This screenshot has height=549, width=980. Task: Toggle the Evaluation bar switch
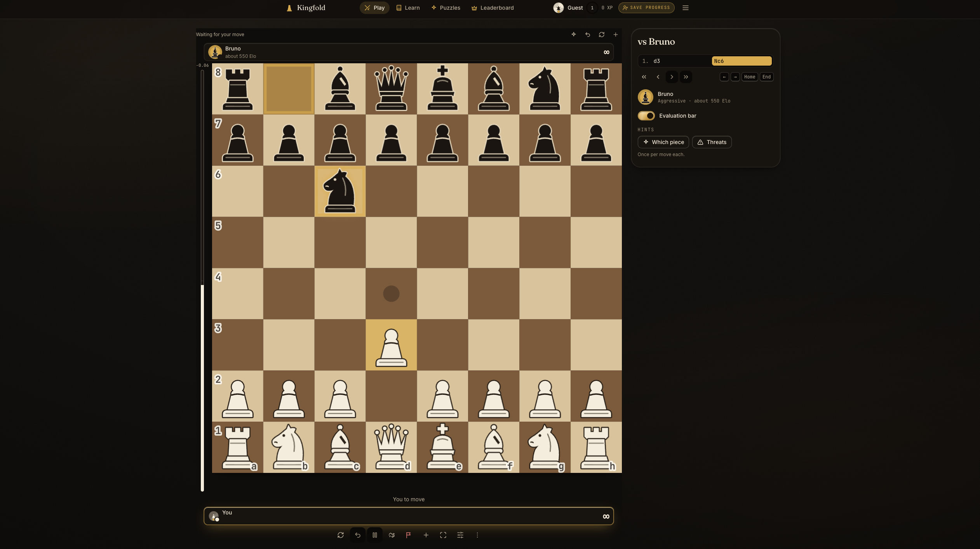pyautogui.click(x=646, y=116)
